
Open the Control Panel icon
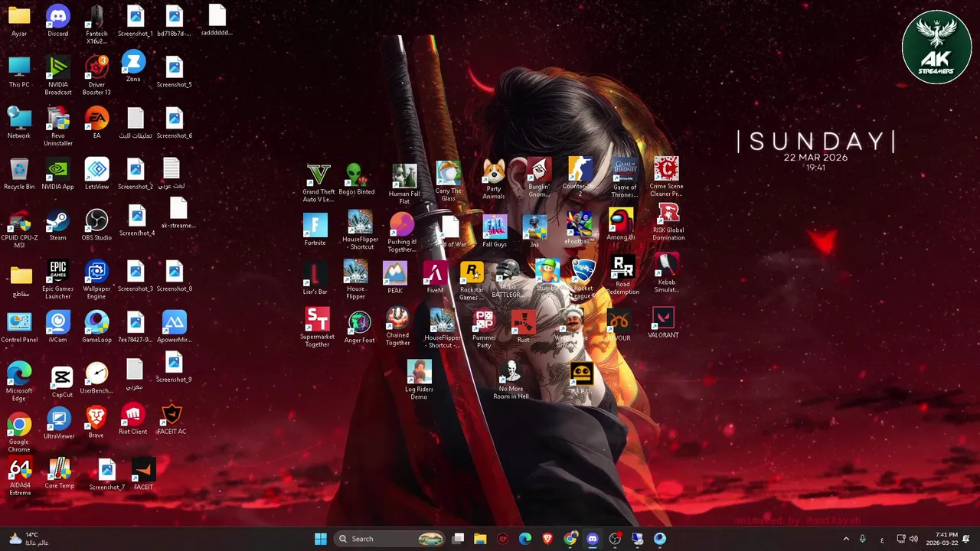19,327
